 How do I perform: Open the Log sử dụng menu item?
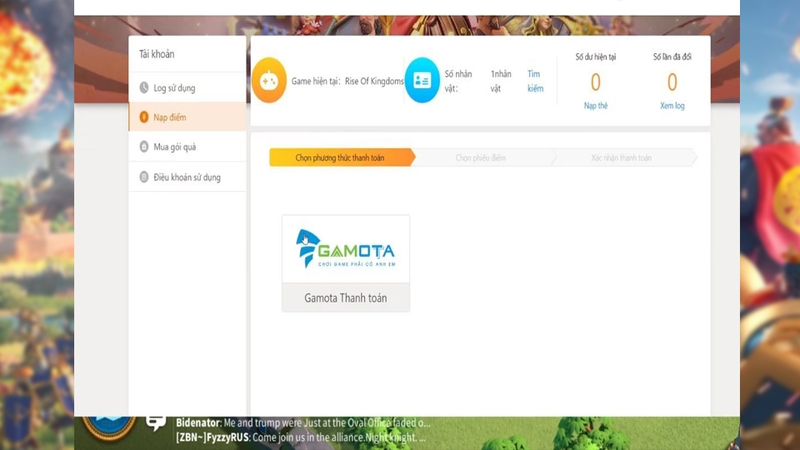tap(187, 88)
